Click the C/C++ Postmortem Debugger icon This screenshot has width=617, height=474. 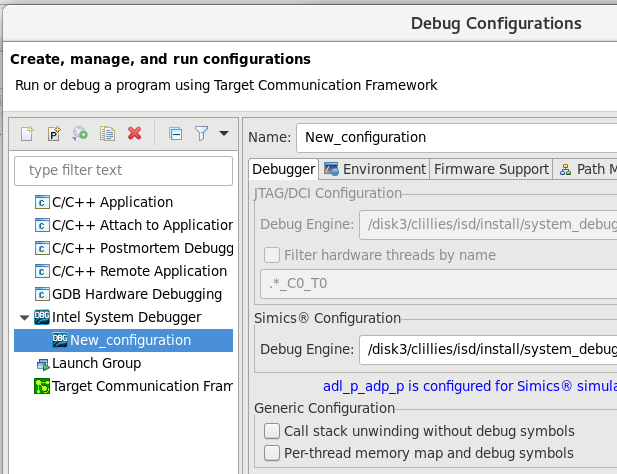click(42, 248)
